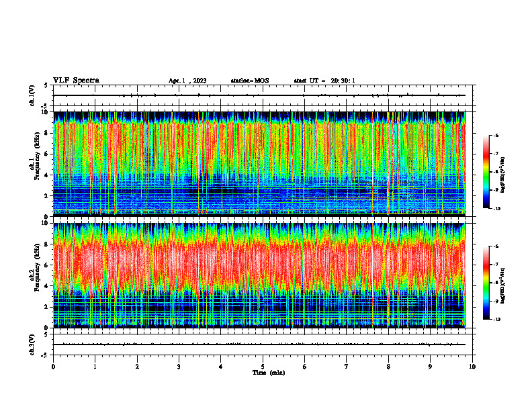This screenshot has height=411, width=532.
Task: Click time-axis tick label "6"
Action: [305, 367]
